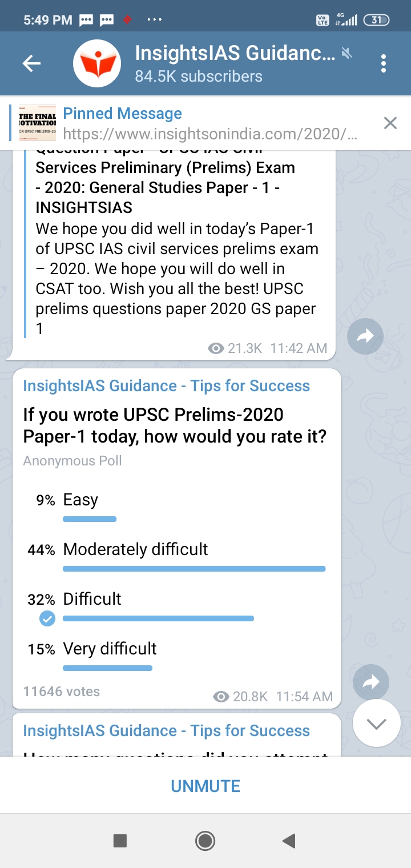Tap the 'Moderately difficult' result bar
The height and width of the screenshot is (868, 411).
coord(194,569)
